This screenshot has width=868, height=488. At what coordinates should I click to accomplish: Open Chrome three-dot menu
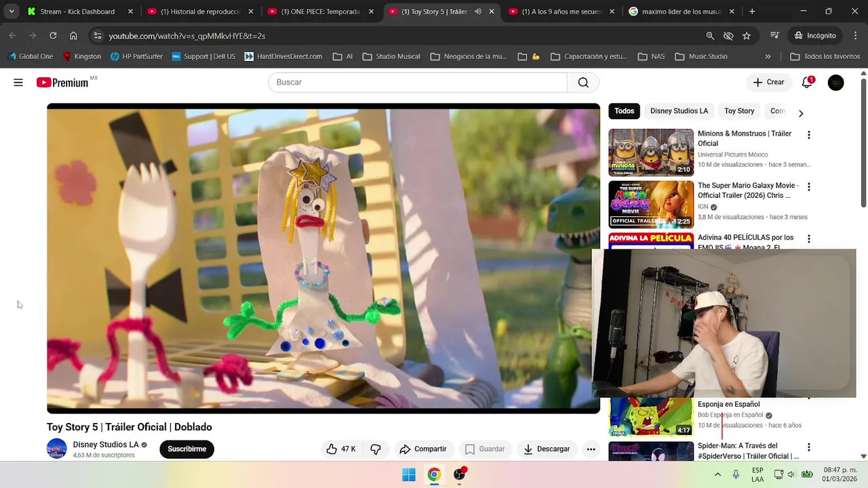[x=854, y=35]
